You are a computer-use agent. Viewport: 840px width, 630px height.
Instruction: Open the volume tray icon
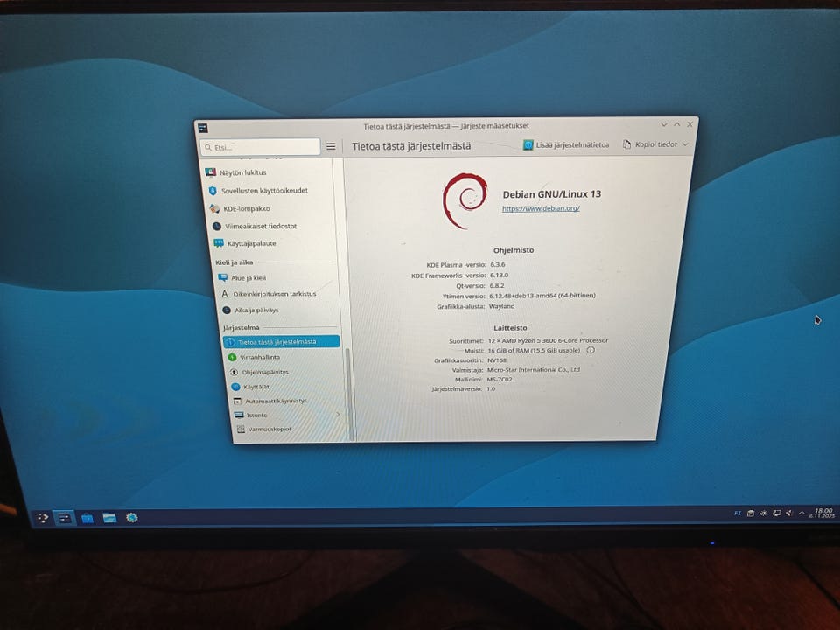point(788,514)
